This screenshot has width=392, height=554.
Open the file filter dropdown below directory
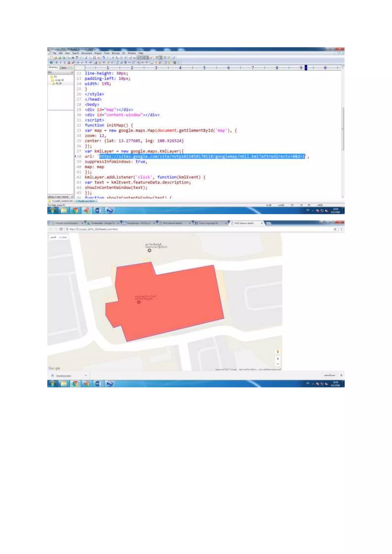[x=72, y=197]
